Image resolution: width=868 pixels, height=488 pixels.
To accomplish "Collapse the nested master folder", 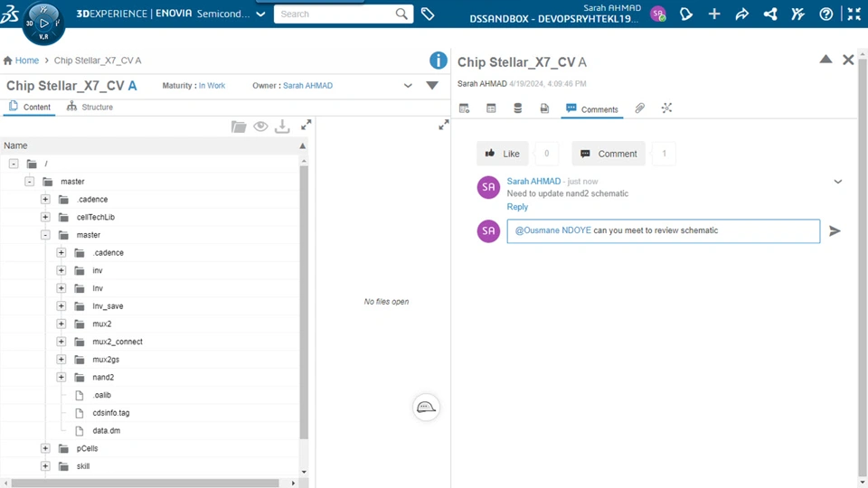I will point(45,235).
